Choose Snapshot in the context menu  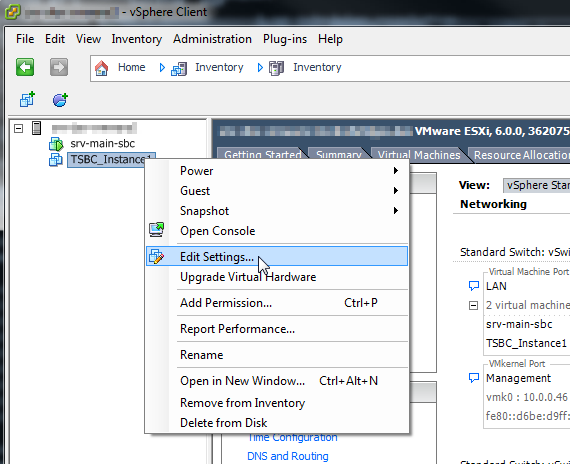click(277, 211)
